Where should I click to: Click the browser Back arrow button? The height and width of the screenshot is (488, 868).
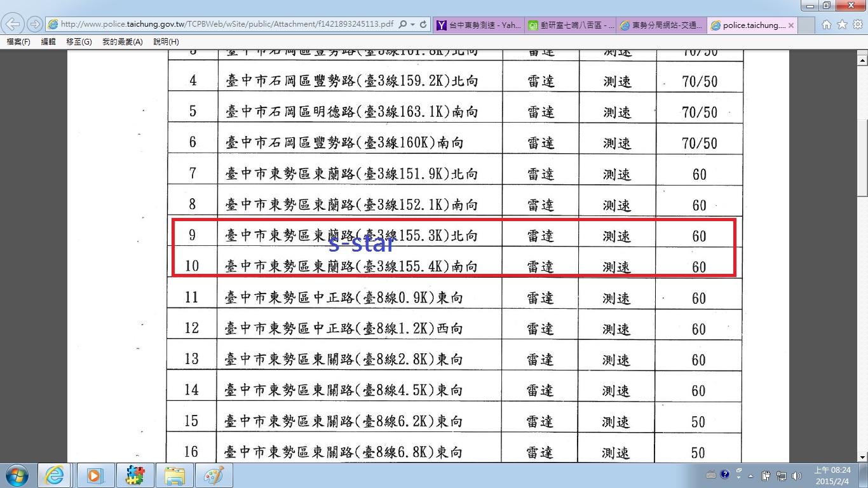[13, 25]
